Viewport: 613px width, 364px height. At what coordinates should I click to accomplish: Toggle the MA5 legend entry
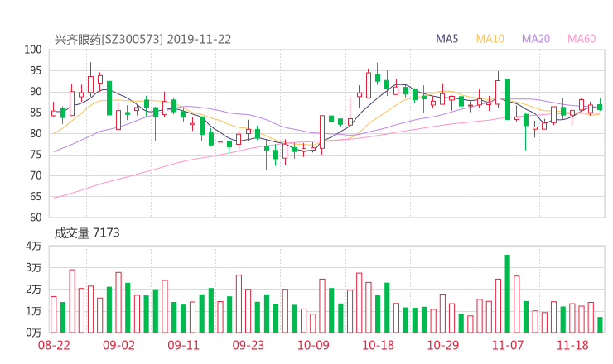point(450,38)
